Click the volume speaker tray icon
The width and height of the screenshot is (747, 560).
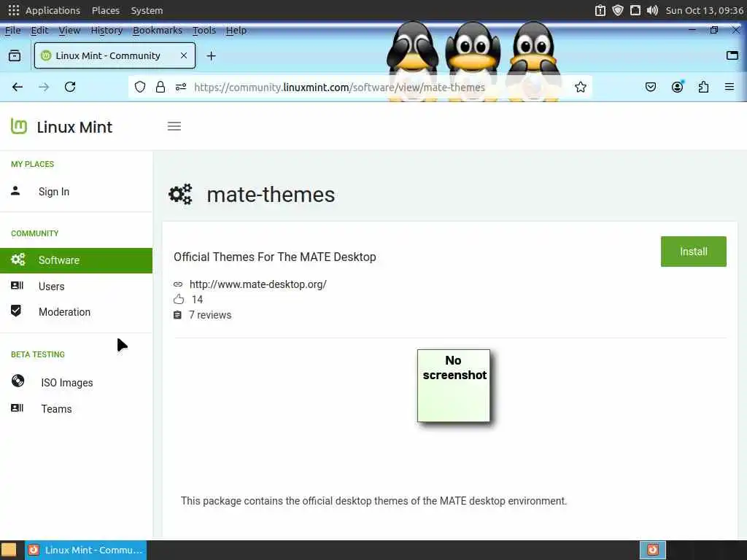click(652, 10)
